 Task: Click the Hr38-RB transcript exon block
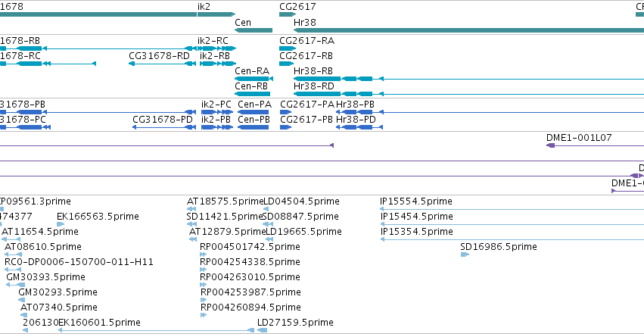tap(317, 79)
